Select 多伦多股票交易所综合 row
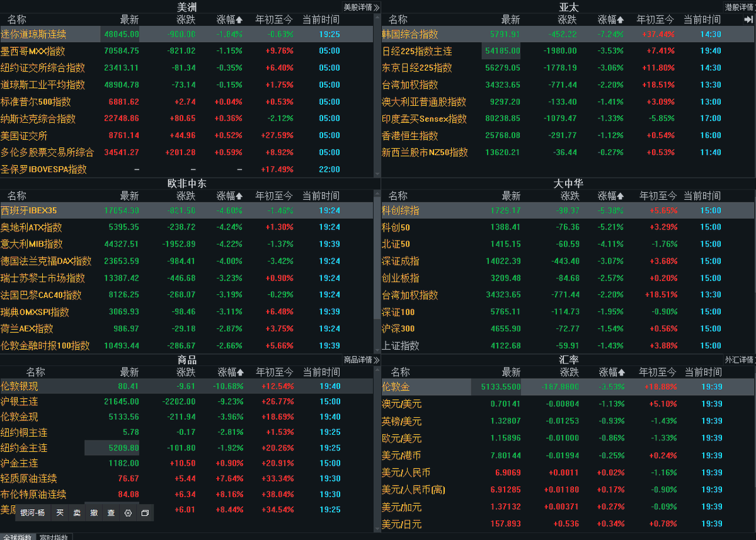756x540 pixels. 186,152
